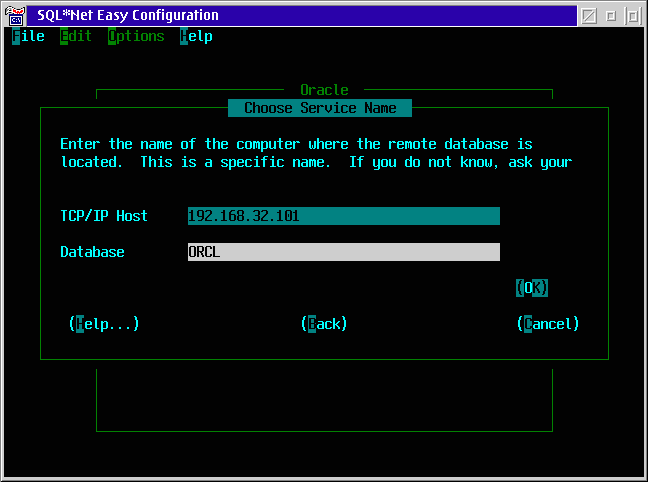This screenshot has width=648, height=482.
Task: Minimize the SQL*Net Easy Configuration window
Action: pos(588,16)
